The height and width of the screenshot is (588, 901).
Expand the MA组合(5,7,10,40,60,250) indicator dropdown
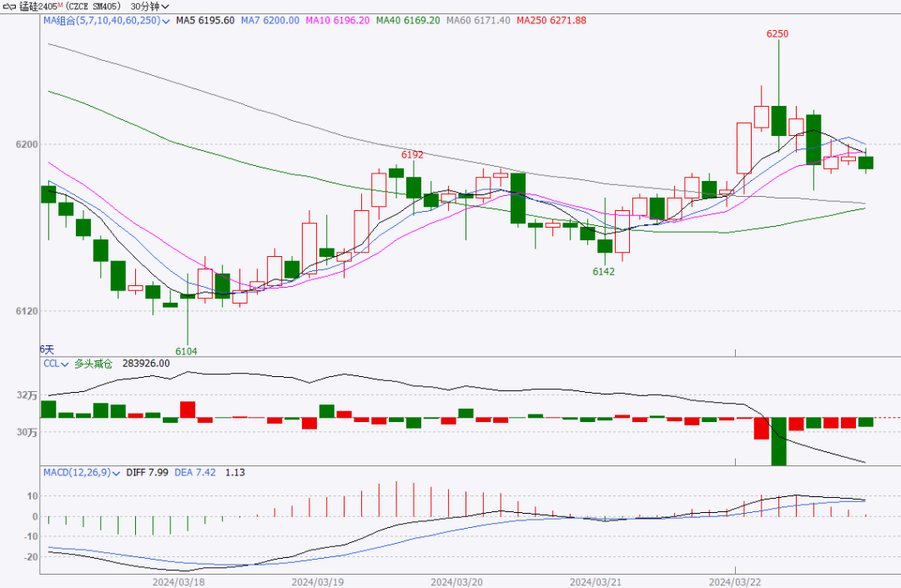pyautogui.click(x=106, y=21)
